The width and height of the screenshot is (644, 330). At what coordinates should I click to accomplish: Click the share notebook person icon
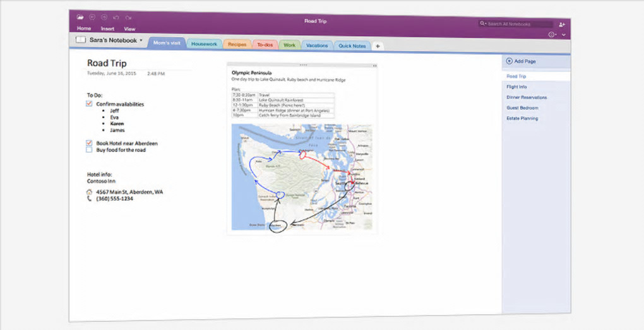pyautogui.click(x=562, y=25)
